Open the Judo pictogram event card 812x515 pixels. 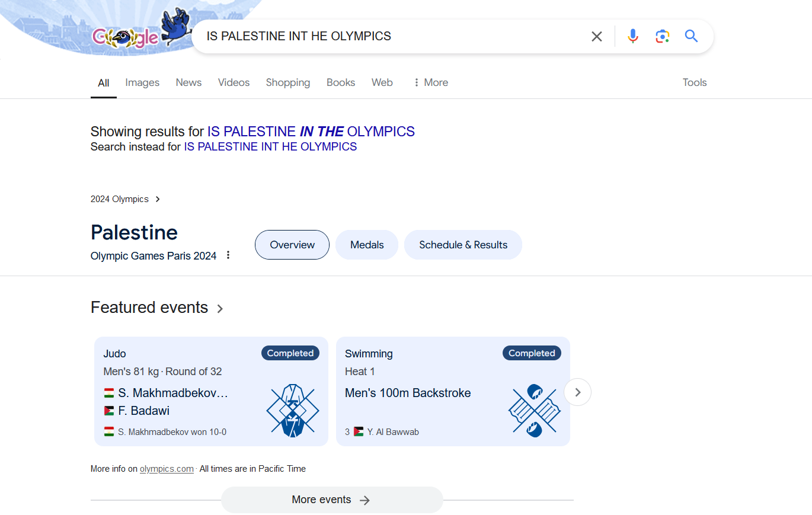211,391
